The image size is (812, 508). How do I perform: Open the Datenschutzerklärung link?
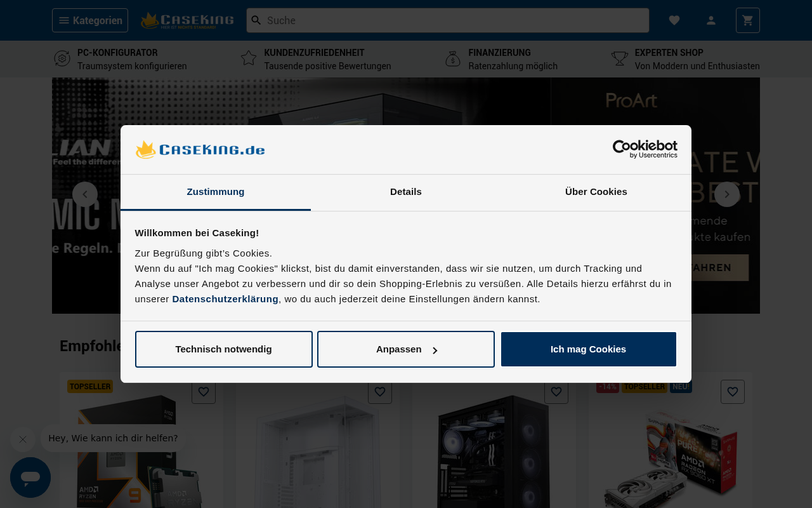pos(225,299)
